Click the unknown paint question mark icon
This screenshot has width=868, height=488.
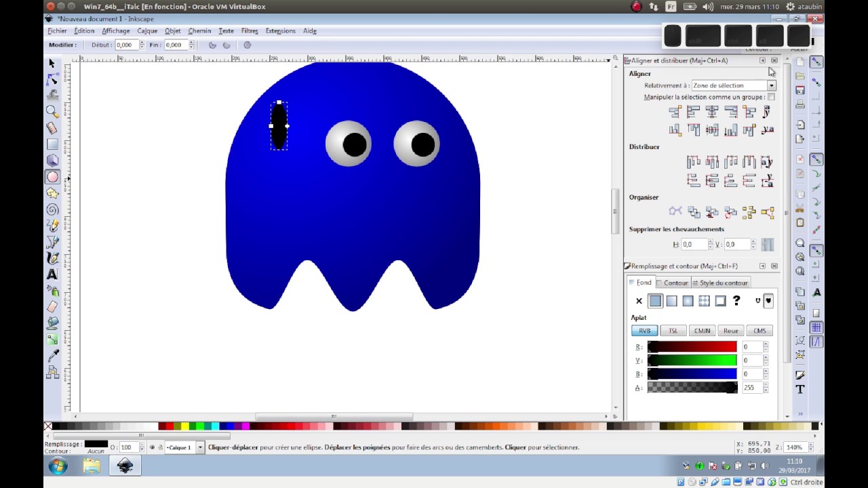tap(736, 300)
